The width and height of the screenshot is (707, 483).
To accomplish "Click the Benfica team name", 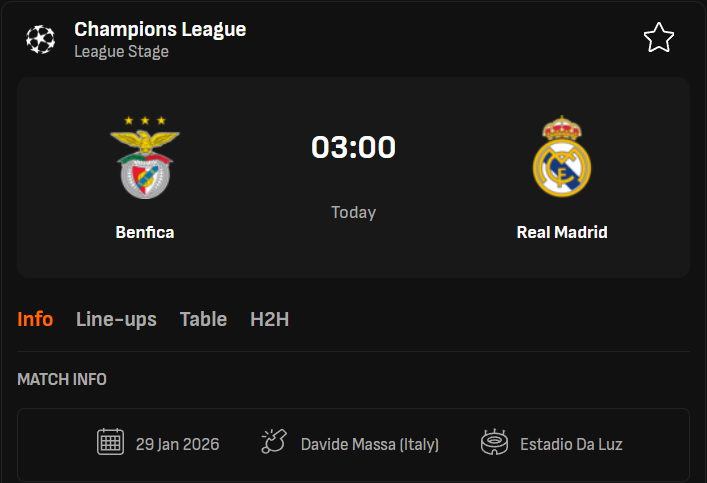I will pyautogui.click(x=145, y=232).
